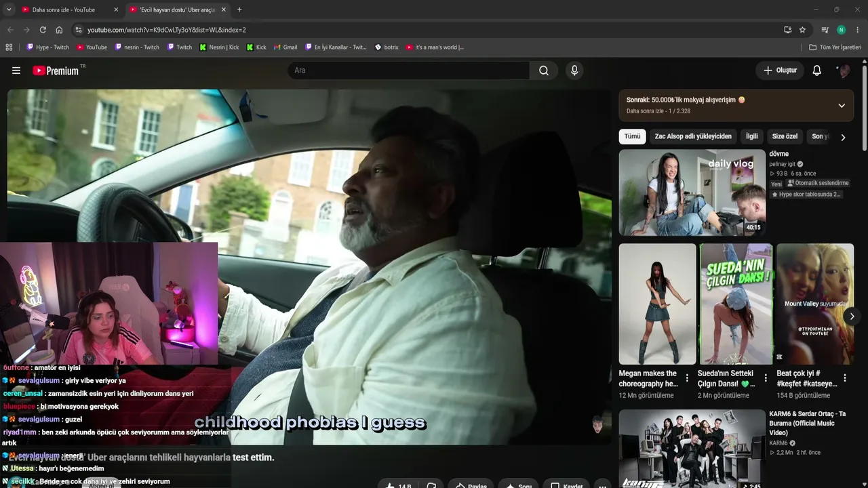Viewport: 868px width, 488px height.
Task: Open options for 'Beat çok iyi' short
Action: click(x=845, y=378)
